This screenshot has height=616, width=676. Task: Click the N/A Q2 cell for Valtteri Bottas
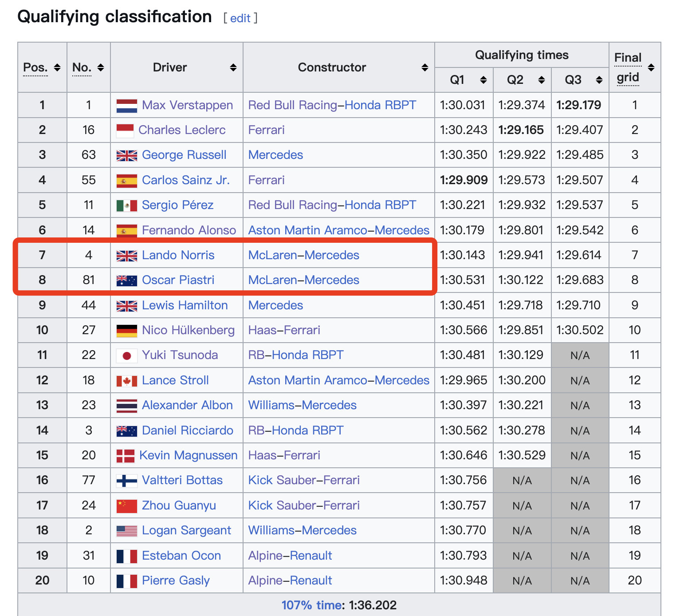pyautogui.click(x=522, y=481)
